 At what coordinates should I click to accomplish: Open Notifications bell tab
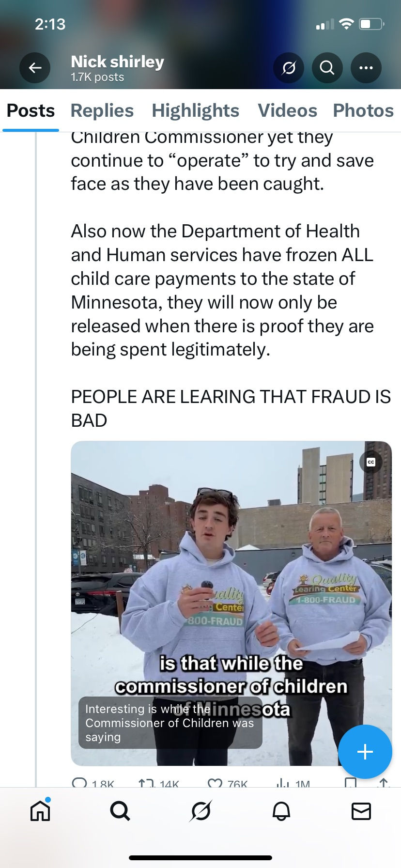(x=281, y=810)
